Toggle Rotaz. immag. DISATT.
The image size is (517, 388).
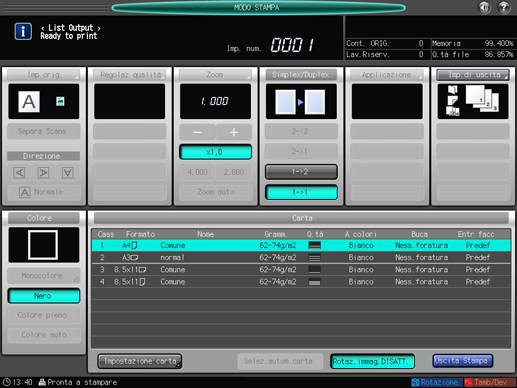pos(372,361)
